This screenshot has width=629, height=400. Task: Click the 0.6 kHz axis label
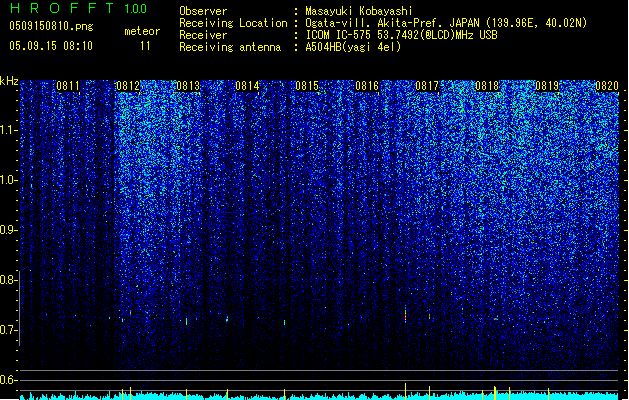(x=8, y=380)
